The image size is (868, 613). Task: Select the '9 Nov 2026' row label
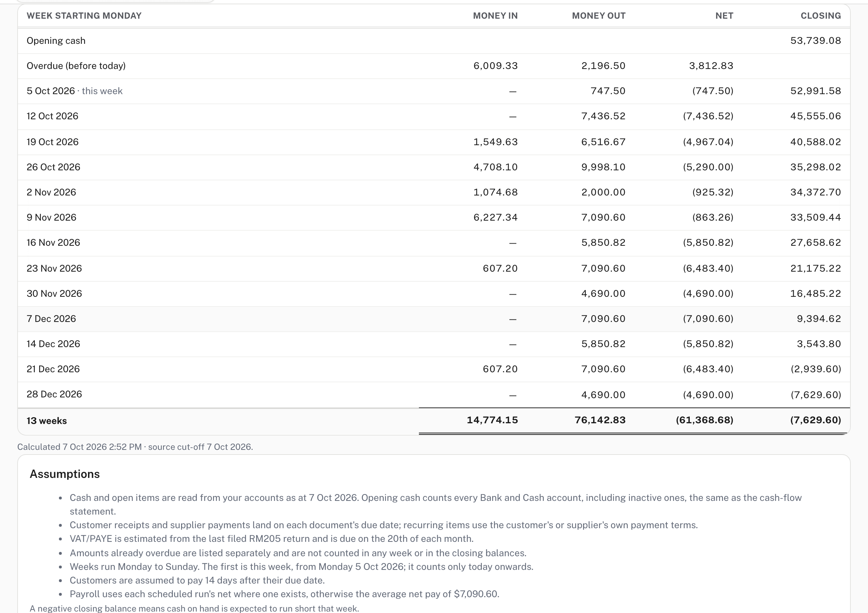point(51,217)
